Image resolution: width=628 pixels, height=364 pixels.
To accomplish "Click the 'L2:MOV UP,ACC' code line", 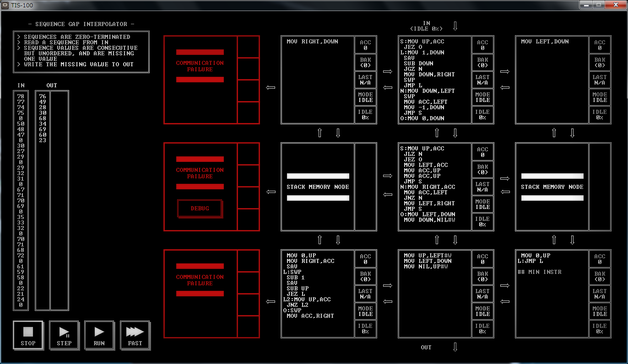I will click(307, 300).
